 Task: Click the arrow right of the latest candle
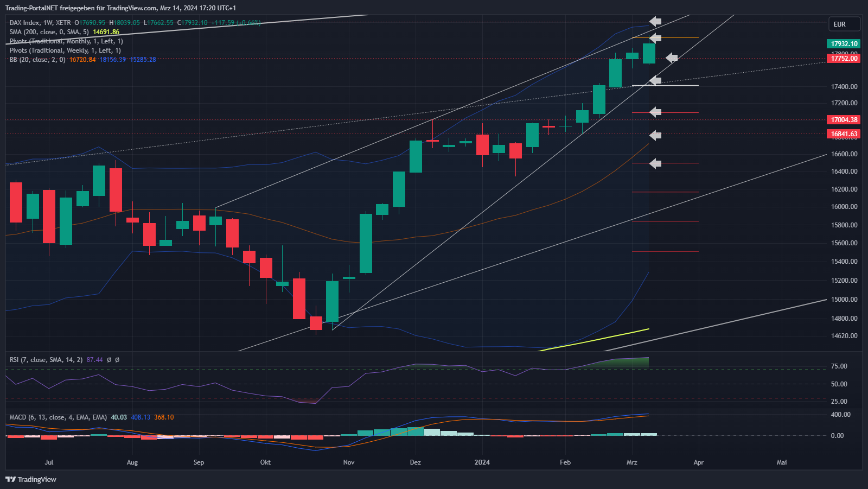[672, 58]
